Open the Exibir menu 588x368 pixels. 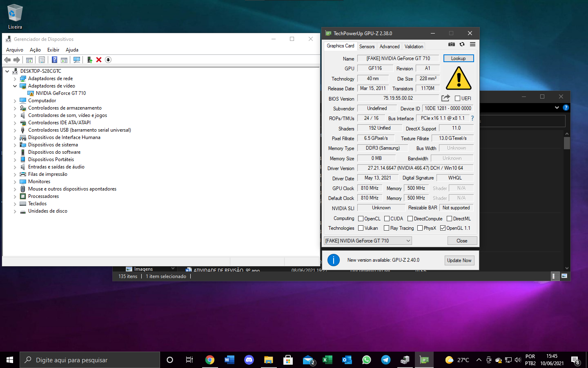click(x=53, y=50)
